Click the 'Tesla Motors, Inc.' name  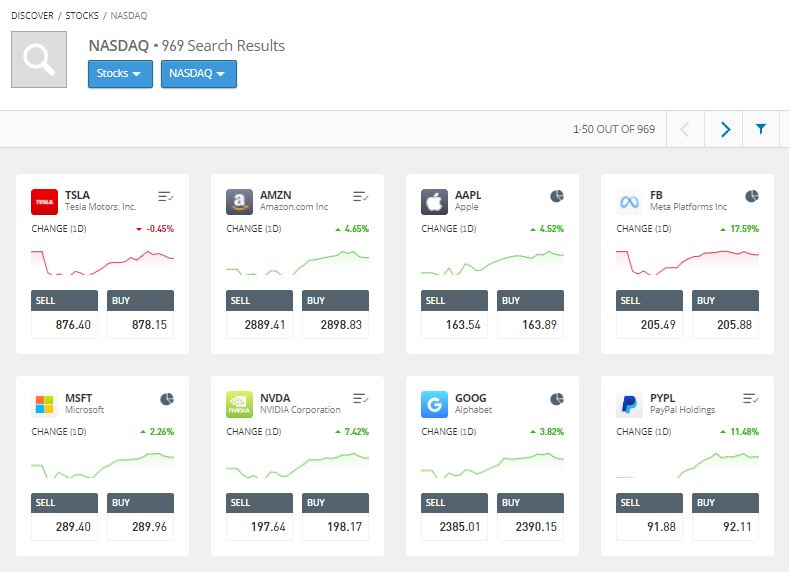tap(101, 207)
